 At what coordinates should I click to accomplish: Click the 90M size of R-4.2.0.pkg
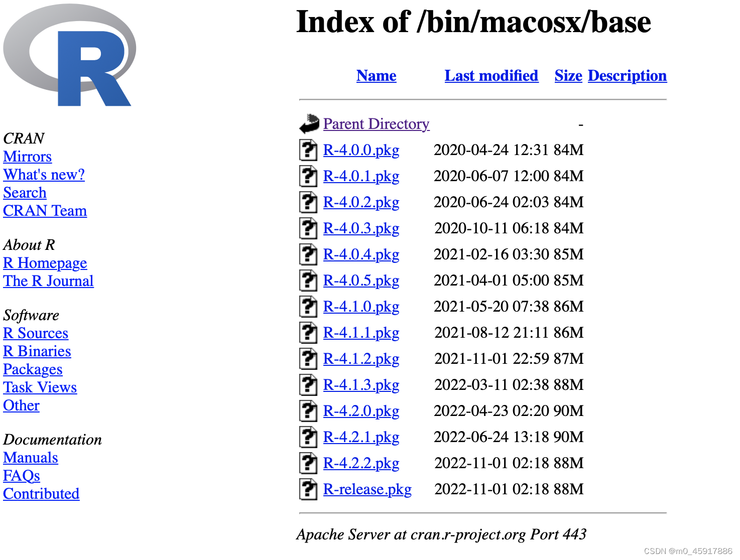click(569, 411)
